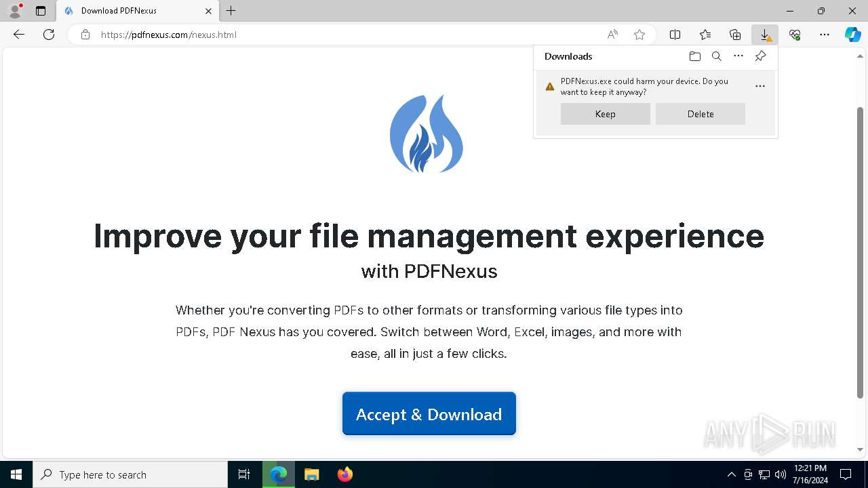
Task: Open Browser essentials heart icon
Action: (795, 35)
